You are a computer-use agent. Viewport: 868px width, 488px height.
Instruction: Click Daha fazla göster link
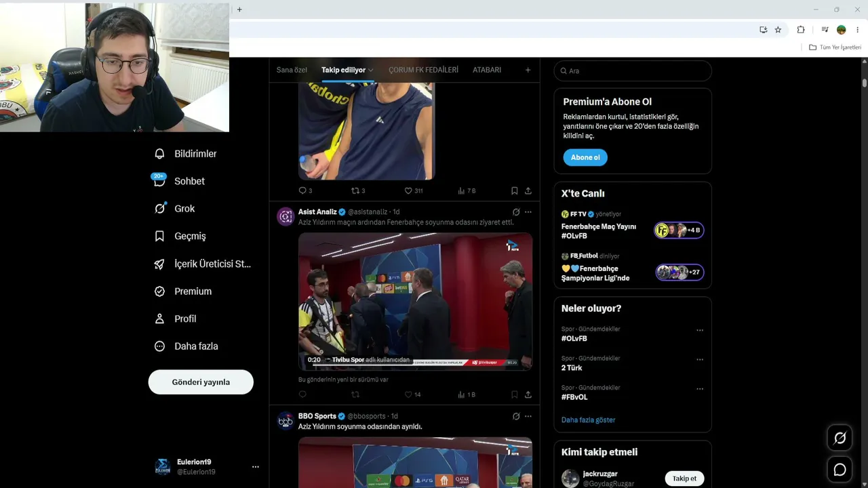click(588, 420)
